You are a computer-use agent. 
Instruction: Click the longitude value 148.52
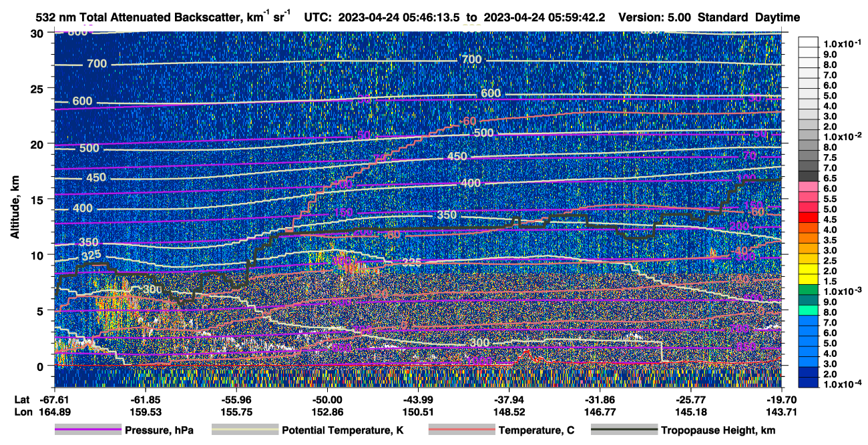[509, 412]
